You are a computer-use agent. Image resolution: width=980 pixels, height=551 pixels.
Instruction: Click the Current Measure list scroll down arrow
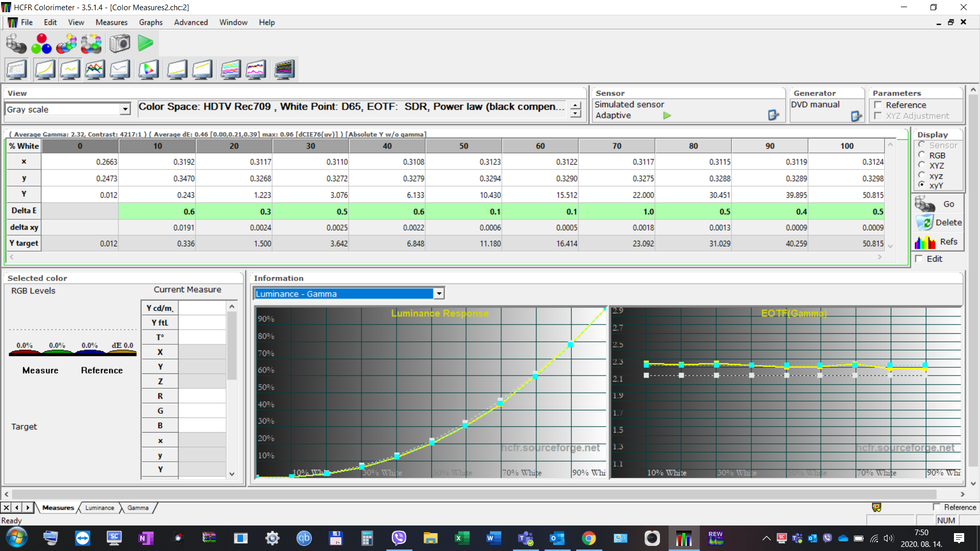232,474
